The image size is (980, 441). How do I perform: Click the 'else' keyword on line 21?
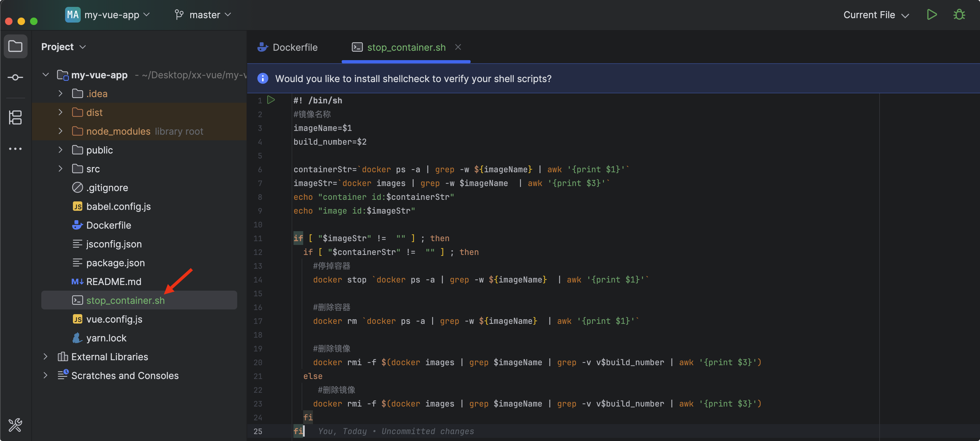point(313,376)
